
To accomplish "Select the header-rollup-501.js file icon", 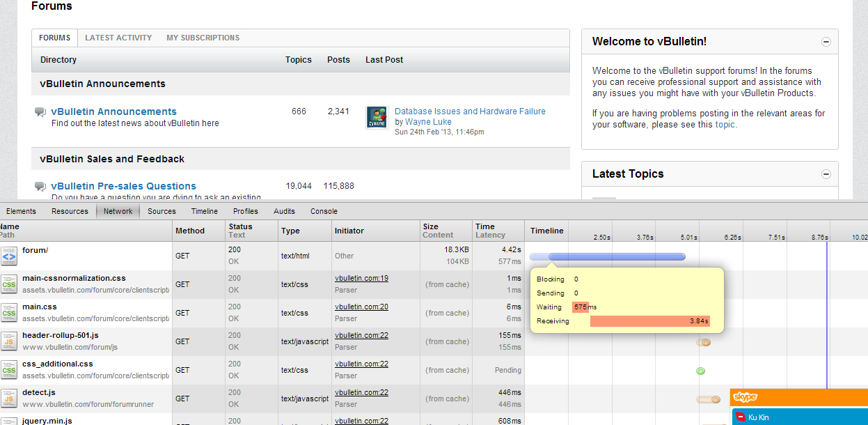I will [8, 341].
